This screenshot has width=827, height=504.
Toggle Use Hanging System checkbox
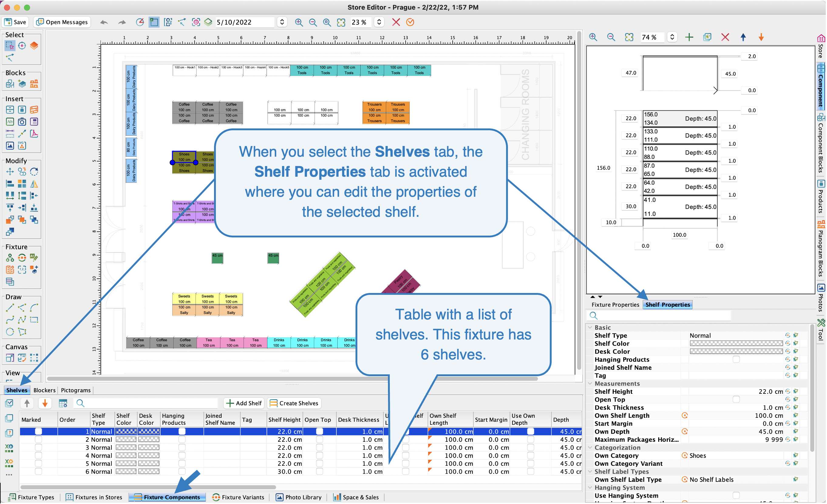pos(736,495)
